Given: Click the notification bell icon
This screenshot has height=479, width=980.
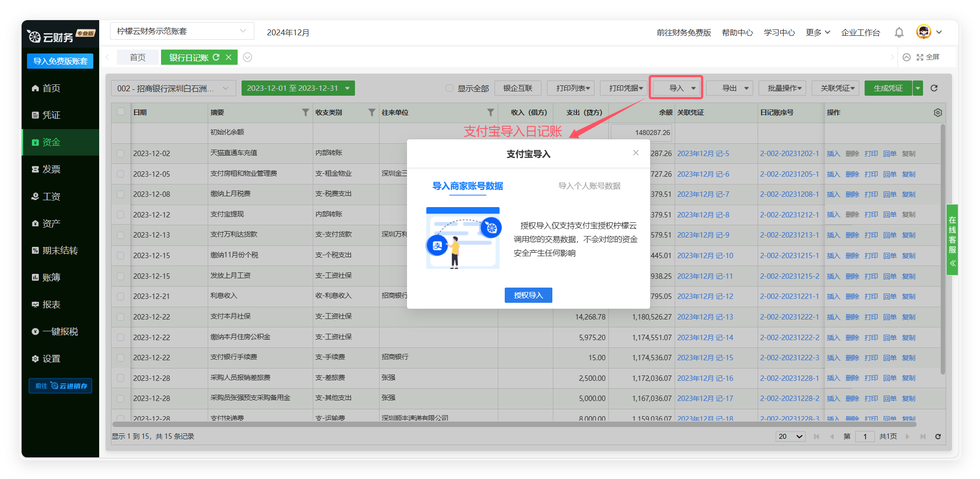Looking at the screenshot, I should pos(899,32).
